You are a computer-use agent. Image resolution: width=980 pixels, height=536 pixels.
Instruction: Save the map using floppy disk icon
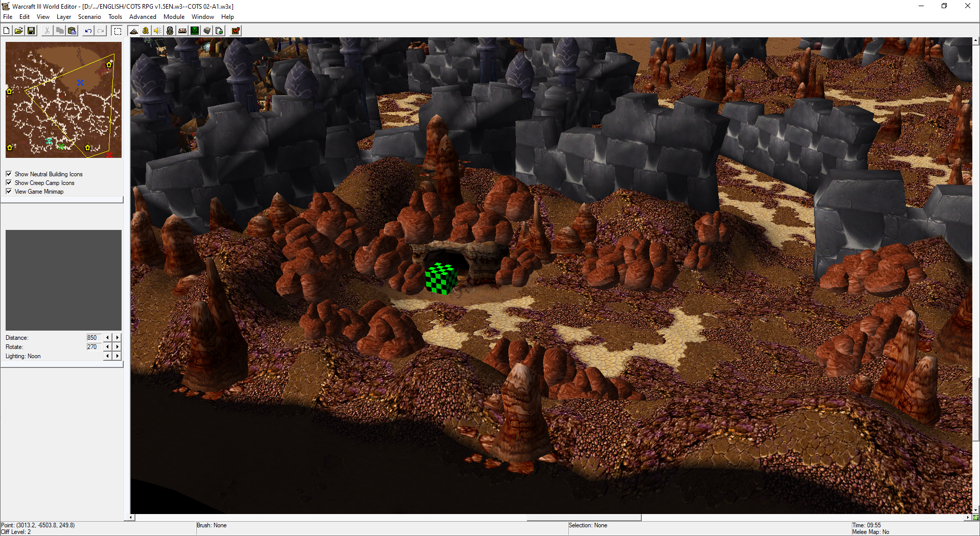[x=31, y=31]
